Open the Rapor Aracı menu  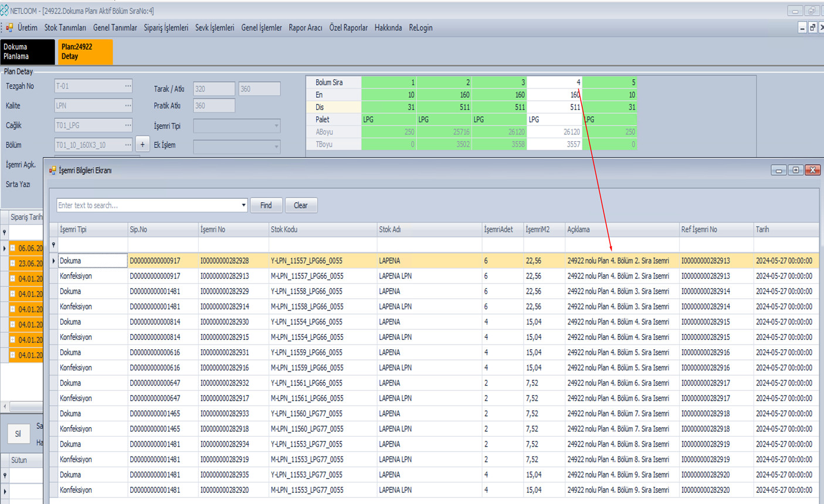305,28
